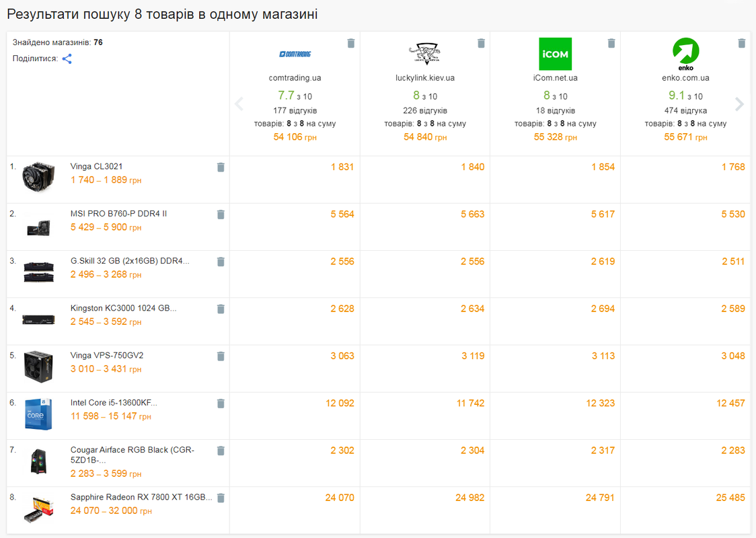View 226 відгуків for luckylink.kiev.ua
This screenshot has height=538, width=756.
click(x=425, y=110)
